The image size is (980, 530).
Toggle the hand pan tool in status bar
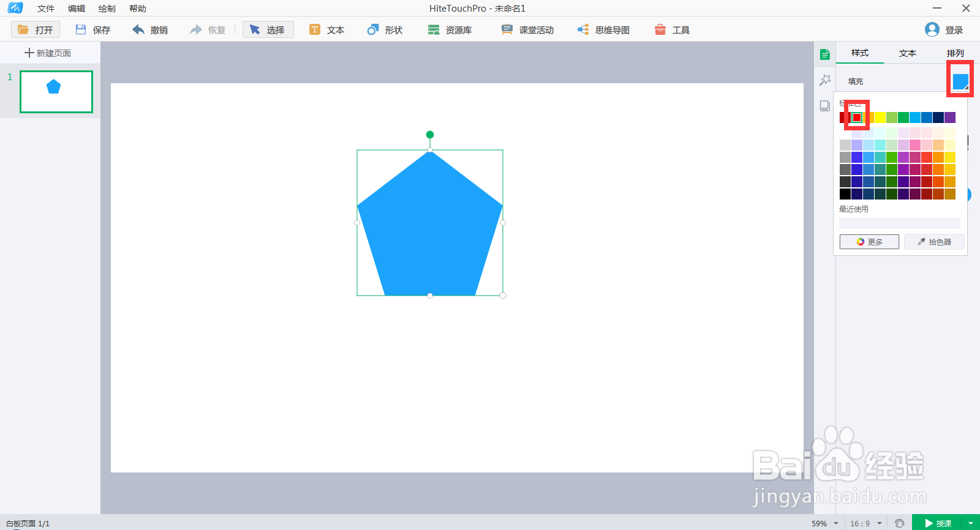pyautogui.click(x=899, y=523)
